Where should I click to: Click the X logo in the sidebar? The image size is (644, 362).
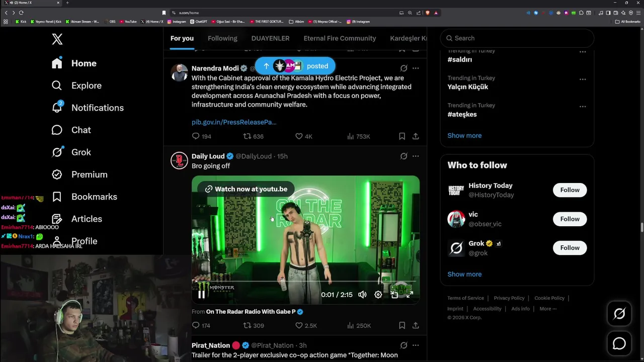[x=57, y=39]
